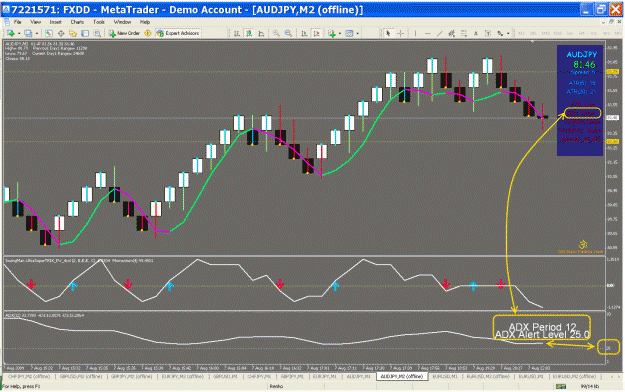Viewport: 625px width, 392px height.
Task: Select the Text tool
Action: pyautogui.click(x=476, y=33)
